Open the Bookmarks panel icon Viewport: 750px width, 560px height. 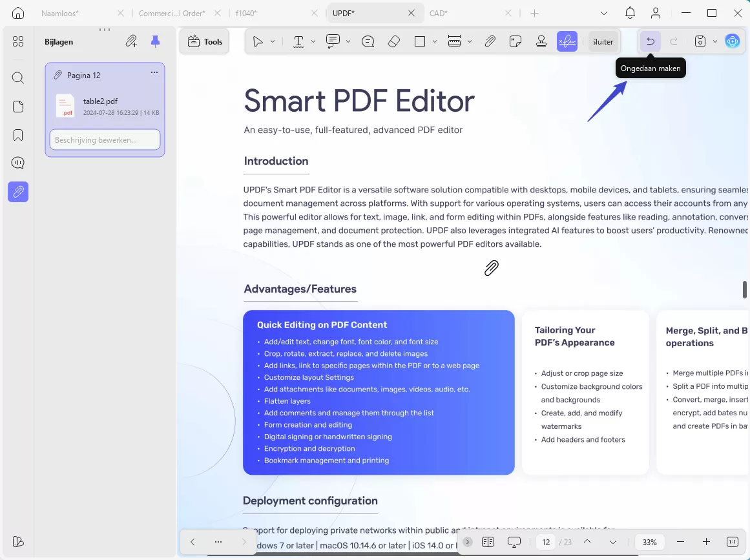tap(17, 135)
